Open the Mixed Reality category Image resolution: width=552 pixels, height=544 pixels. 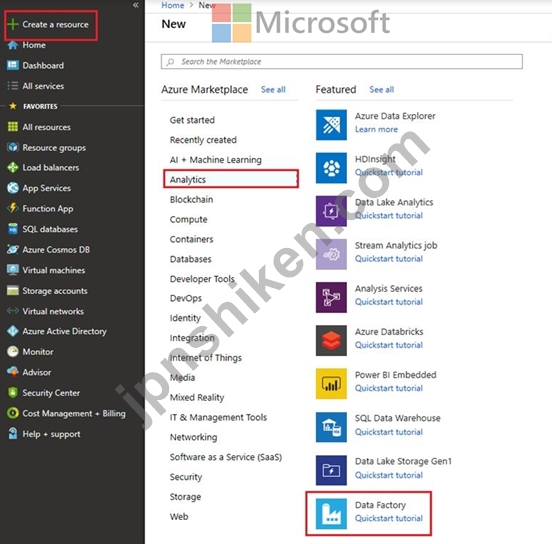[197, 398]
